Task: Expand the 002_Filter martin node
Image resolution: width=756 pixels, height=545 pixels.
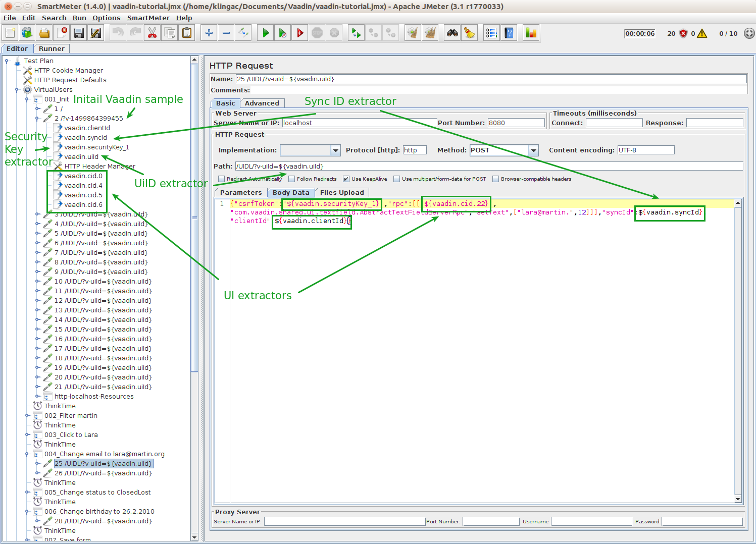Action: (x=27, y=416)
